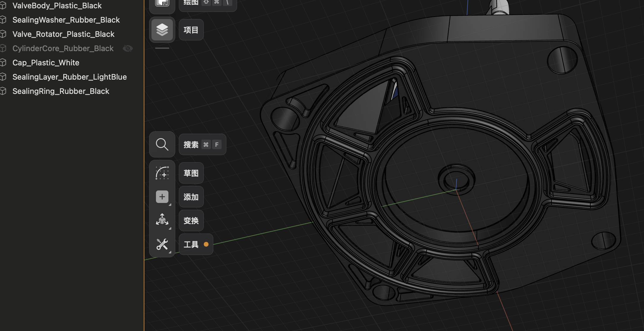Click the 草图 sketch label
The image size is (644, 331).
191,173
